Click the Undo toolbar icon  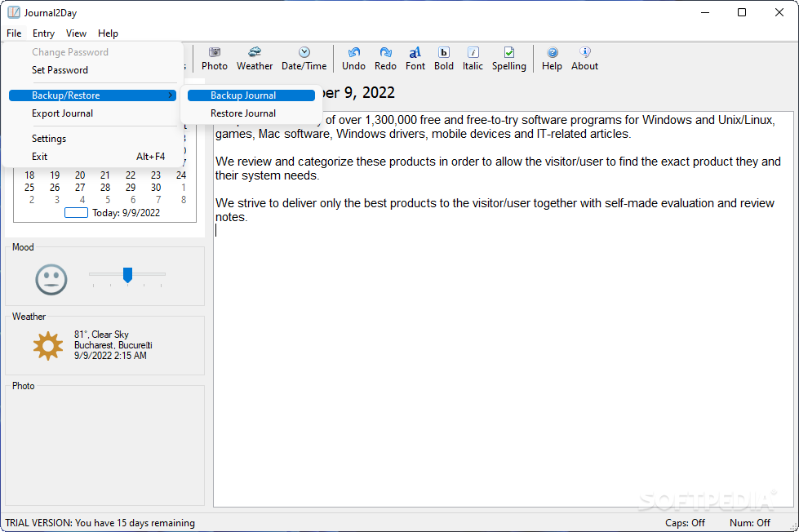[x=353, y=59]
